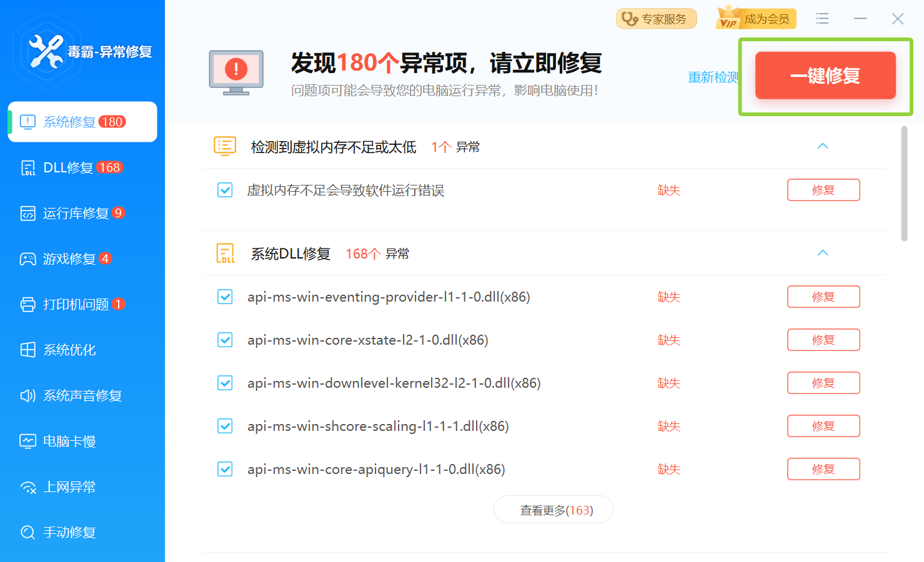Click the 系统声音修复 speaker icon
Screen dimensions: 924x562
[x=28, y=396]
